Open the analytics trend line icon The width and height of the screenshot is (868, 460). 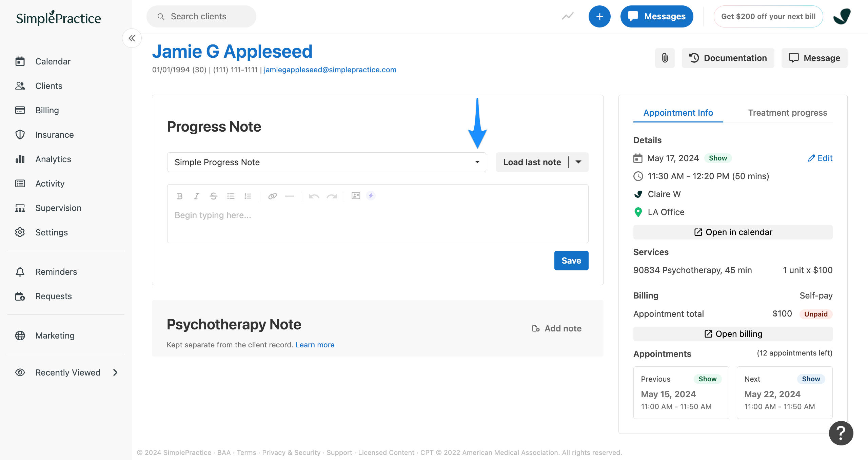[x=568, y=16]
